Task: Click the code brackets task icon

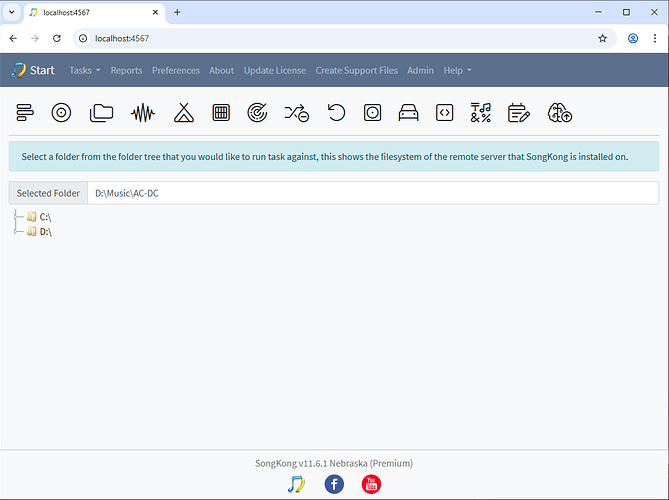Action: tap(445, 113)
